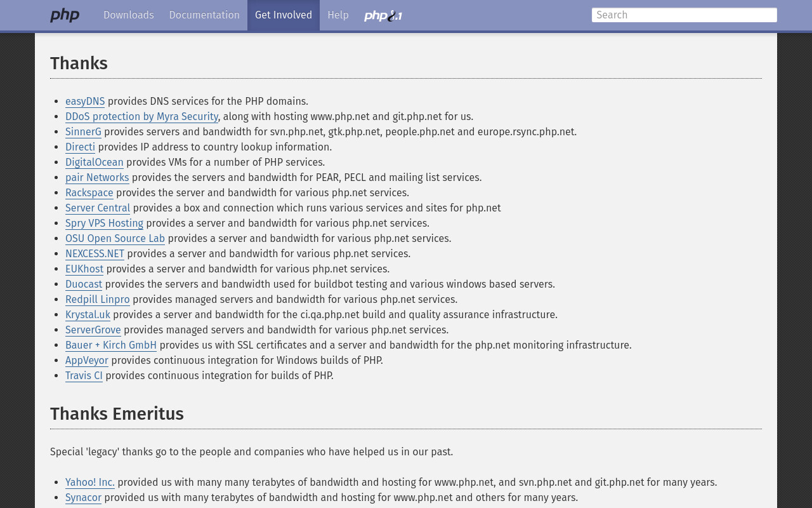
Task: Focus the Search input field
Action: tap(684, 15)
